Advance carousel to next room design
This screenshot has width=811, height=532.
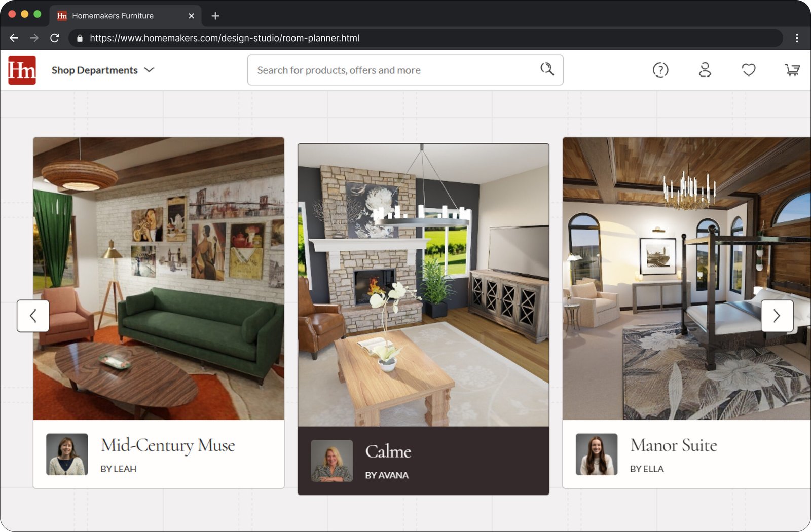click(777, 316)
